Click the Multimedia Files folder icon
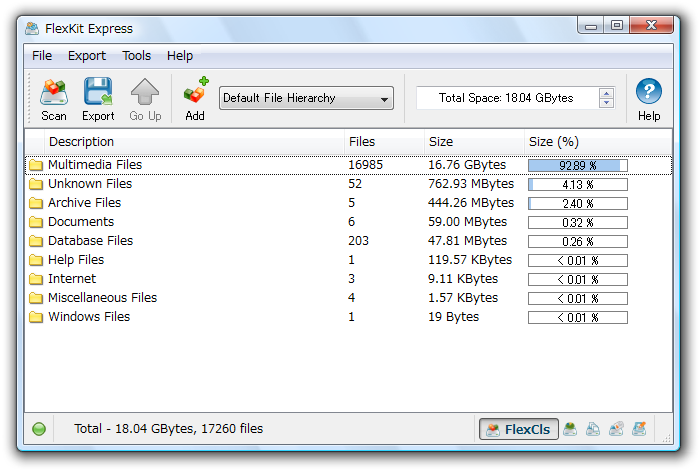Screen dimensions: 700x472 coord(36,165)
